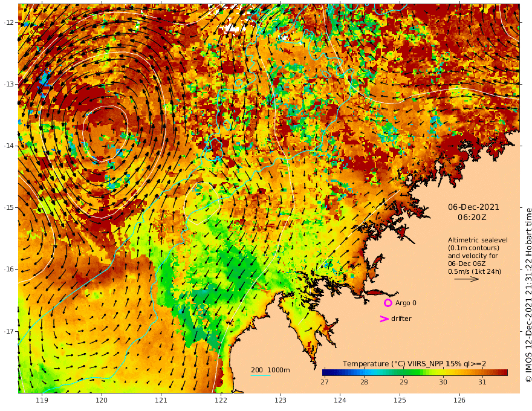Screen dimensions: 532x411
Task: Click the longitude label 126
Action: click(459, 400)
